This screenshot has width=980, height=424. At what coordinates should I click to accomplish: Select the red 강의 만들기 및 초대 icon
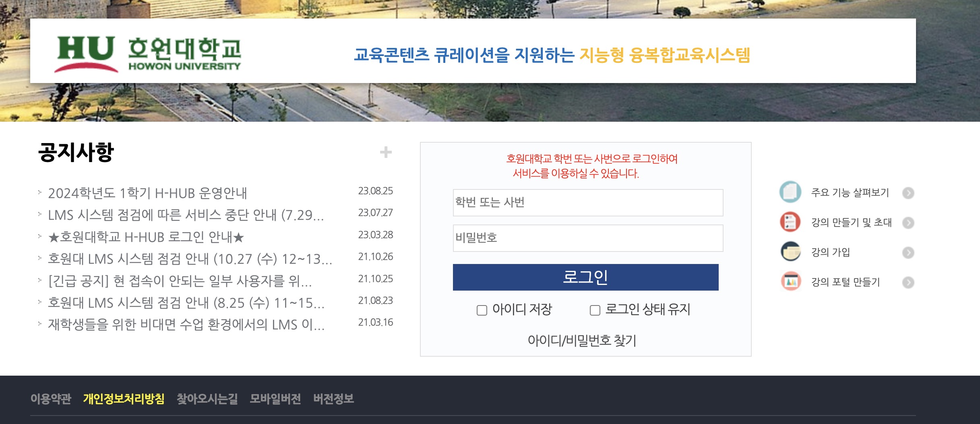[791, 222]
